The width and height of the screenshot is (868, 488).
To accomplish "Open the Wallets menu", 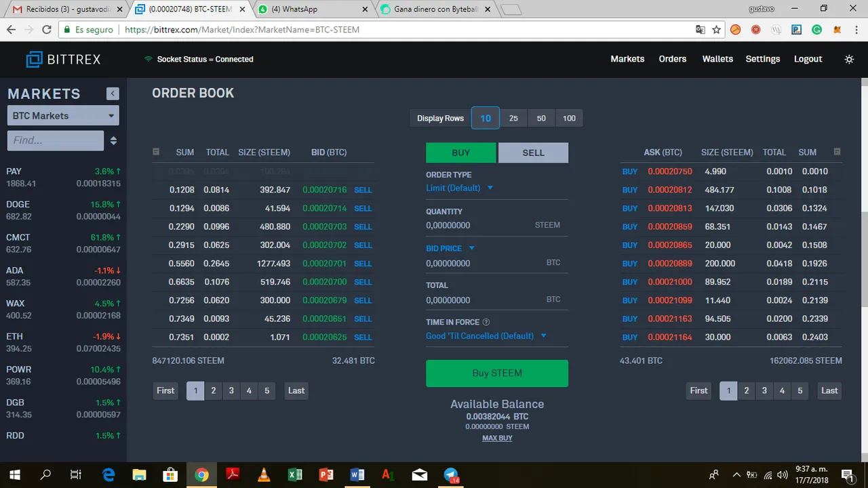I will coord(717,59).
